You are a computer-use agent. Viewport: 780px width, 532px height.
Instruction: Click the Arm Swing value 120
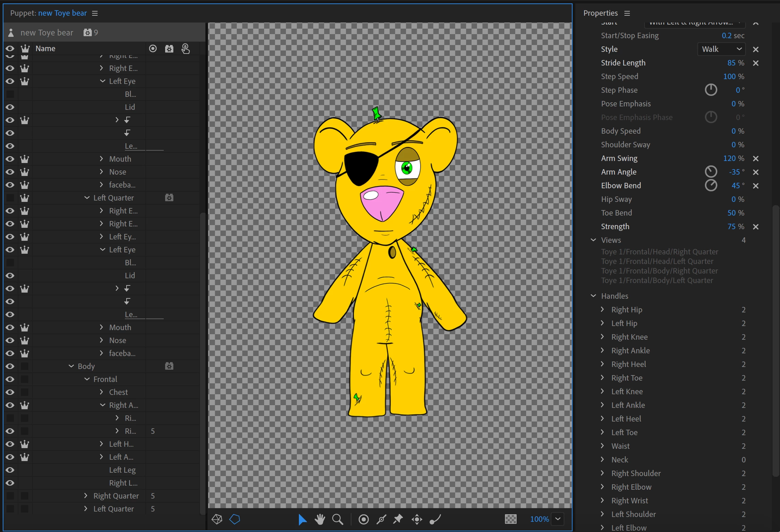[730, 159]
